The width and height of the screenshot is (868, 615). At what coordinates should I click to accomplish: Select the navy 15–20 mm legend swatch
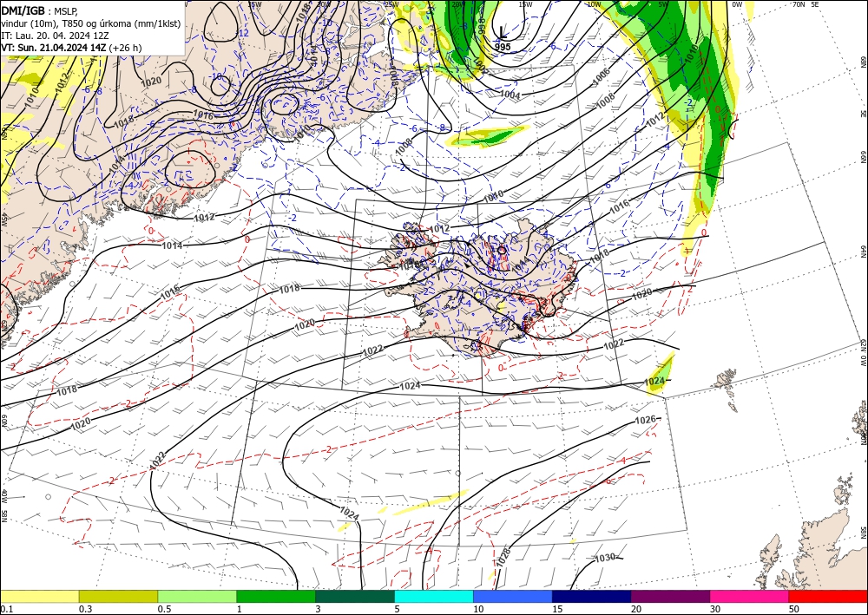tap(592, 596)
